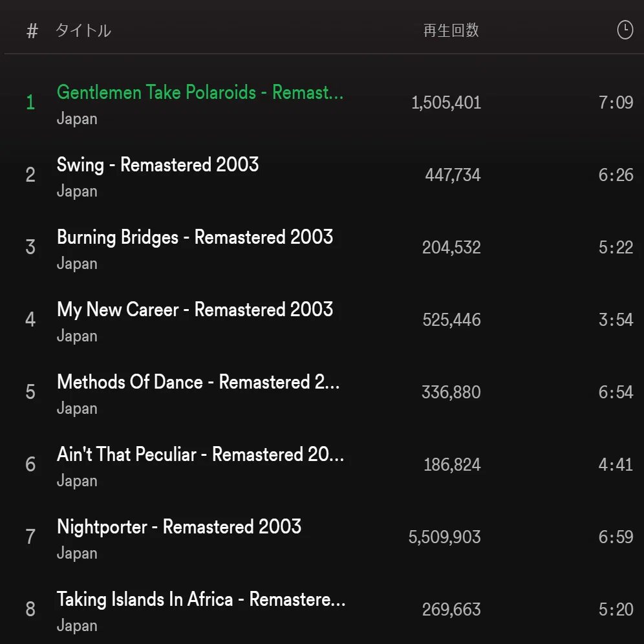The width and height of the screenshot is (644, 644).
Task: Click duration 5:20
Action: point(616,610)
